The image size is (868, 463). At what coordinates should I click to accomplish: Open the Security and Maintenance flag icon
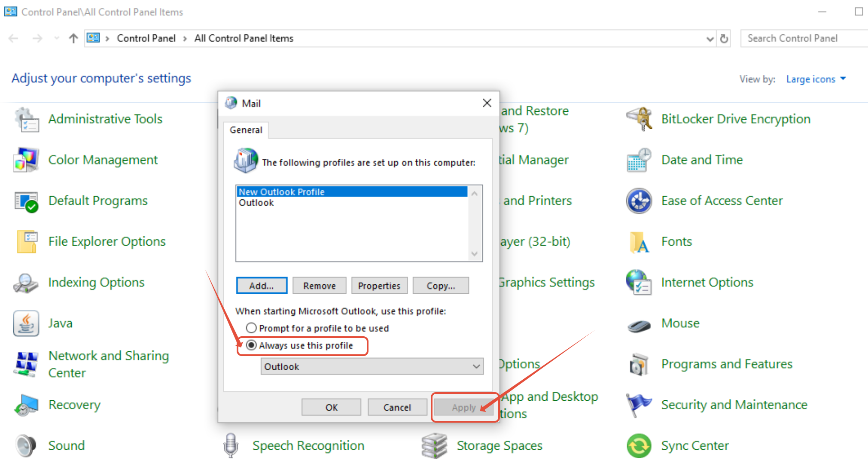point(639,405)
